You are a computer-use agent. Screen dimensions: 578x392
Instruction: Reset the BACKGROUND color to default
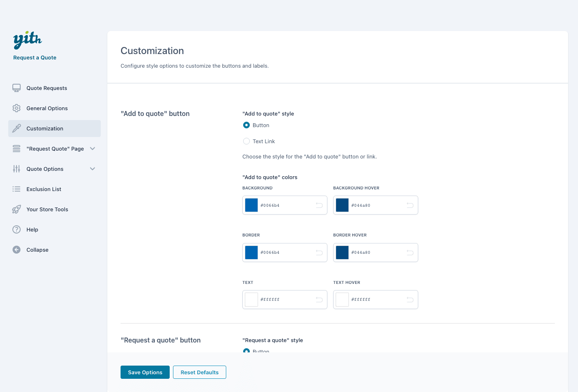point(319,205)
